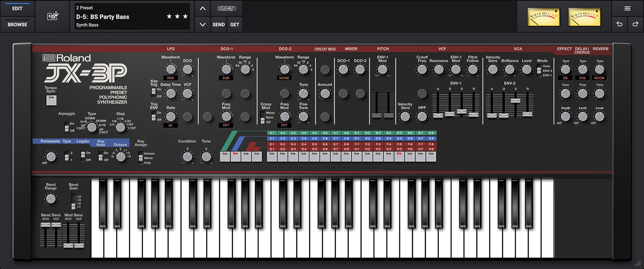The height and width of the screenshot is (269, 644).
Task: Click the GET button
Action: [x=235, y=25]
